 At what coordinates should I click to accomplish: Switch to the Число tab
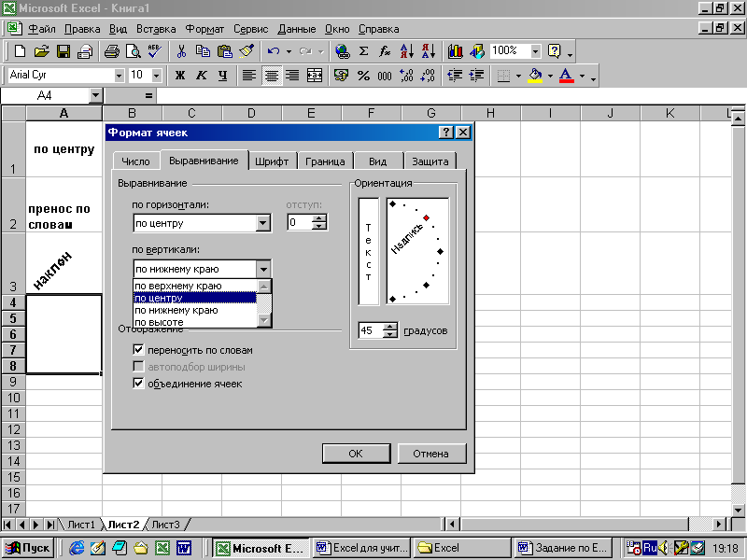[135, 161]
